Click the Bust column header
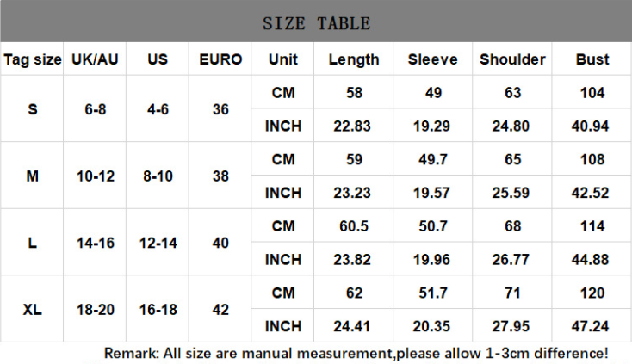The width and height of the screenshot is (632, 364). point(592,59)
